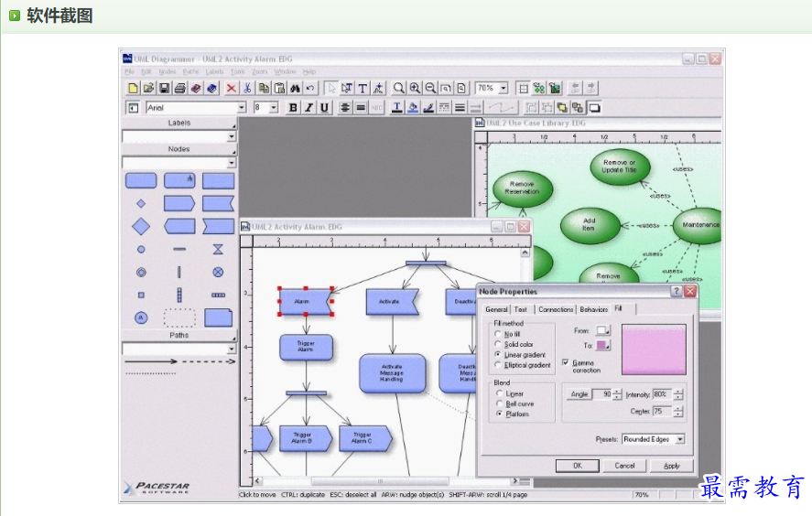The width and height of the screenshot is (812, 516).
Task: Toggle Underline formatting
Action: pyautogui.click(x=325, y=108)
